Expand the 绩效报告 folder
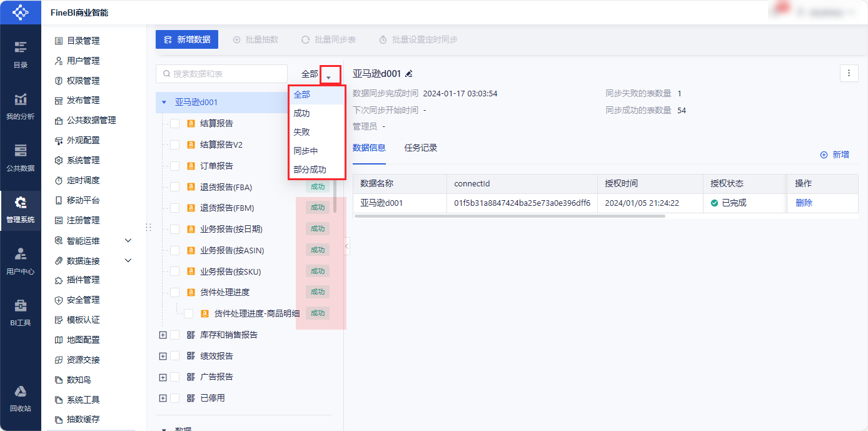The height and width of the screenshot is (431, 868). tap(163, 356)
